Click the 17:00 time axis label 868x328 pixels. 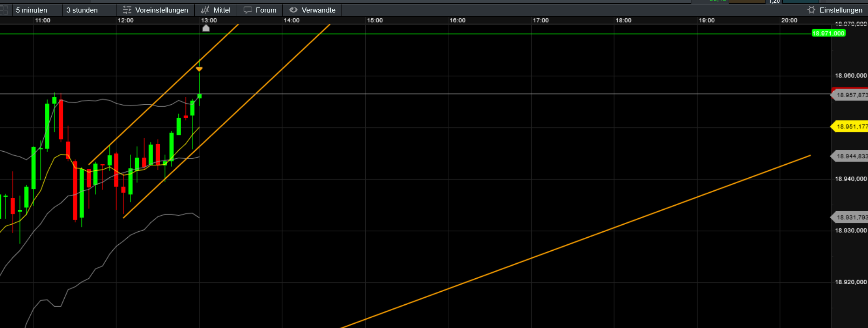[x=540, y=20]
